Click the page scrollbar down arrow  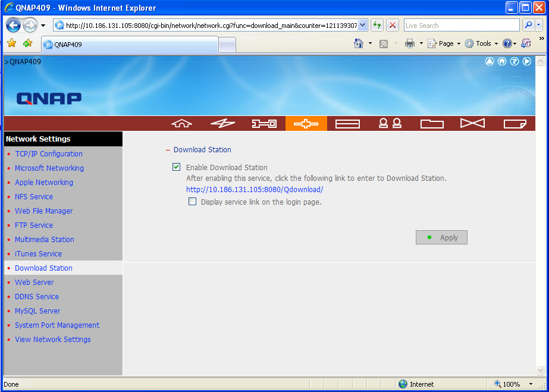[540, 370]
